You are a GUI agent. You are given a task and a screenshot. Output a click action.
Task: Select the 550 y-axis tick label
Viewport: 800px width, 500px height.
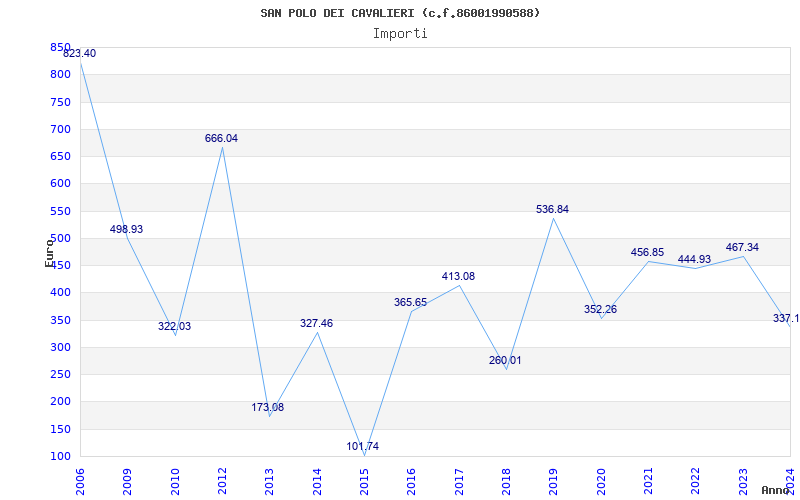point(60,211)
